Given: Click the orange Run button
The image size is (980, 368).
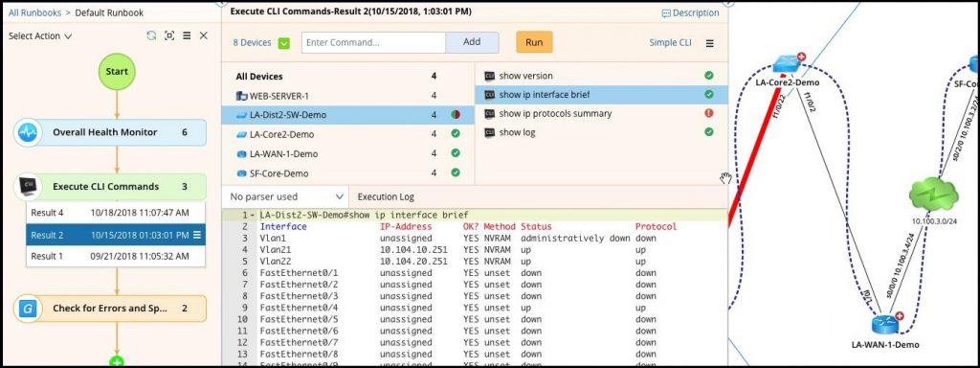Looking at the screenshot, I should (534, 42).
